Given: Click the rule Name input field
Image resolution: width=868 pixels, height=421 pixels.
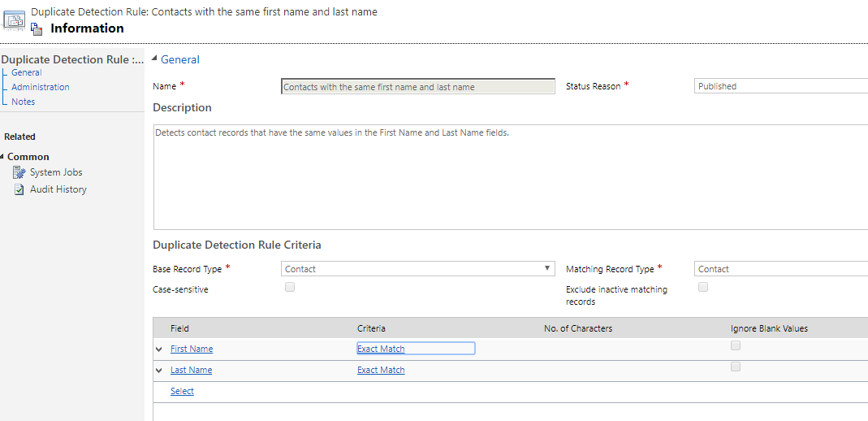Looking at the screenshot, I should 418,86.
